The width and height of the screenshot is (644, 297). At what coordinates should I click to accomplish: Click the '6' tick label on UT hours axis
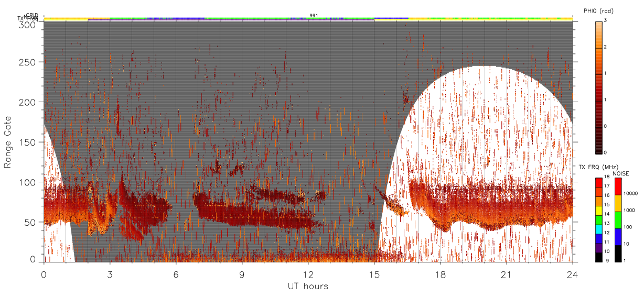click(176, 274)
